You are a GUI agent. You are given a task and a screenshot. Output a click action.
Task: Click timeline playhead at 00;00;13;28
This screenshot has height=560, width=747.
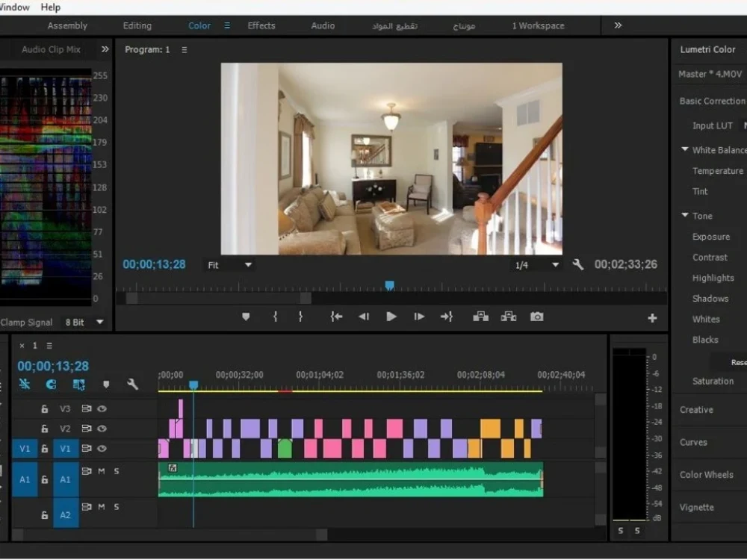click(193, 385)
